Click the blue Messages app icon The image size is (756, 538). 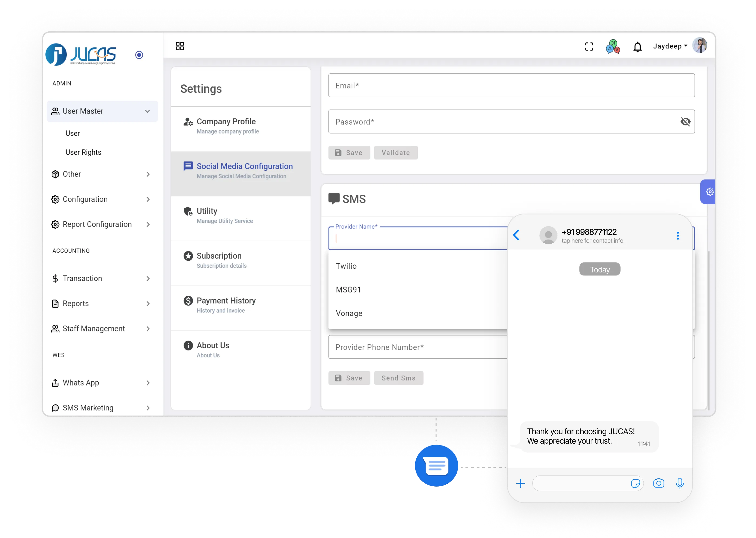[x=437, y=466]
